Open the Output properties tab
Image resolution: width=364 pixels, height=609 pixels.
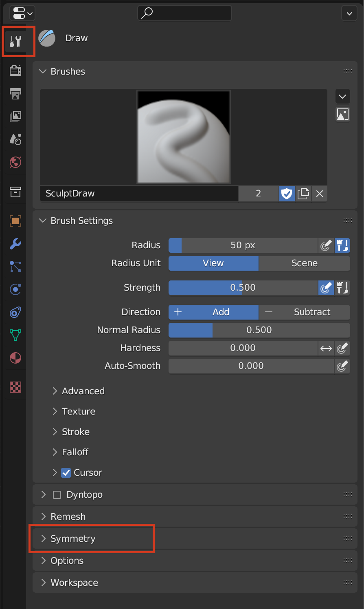click(x=15, y=94)
